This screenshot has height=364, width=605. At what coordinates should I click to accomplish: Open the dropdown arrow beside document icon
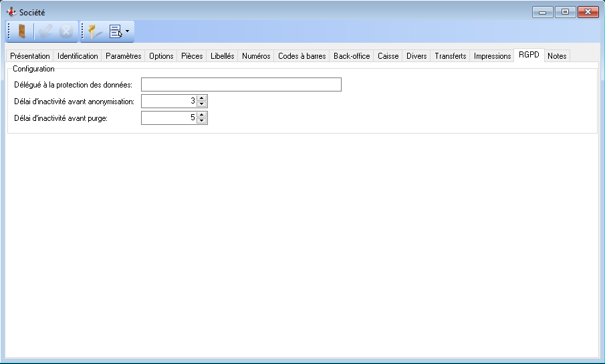pos(128,31)
